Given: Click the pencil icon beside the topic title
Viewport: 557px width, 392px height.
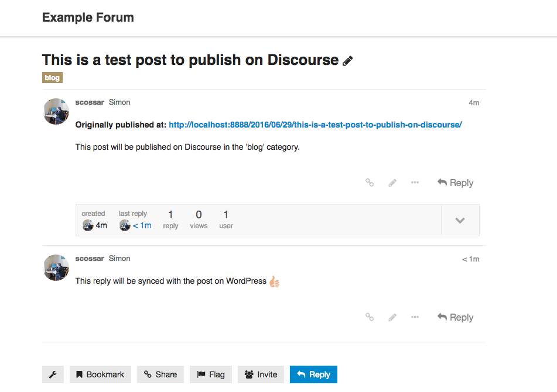Looking at the screenshot, I should pyautogui.click(x=348, y=61).
